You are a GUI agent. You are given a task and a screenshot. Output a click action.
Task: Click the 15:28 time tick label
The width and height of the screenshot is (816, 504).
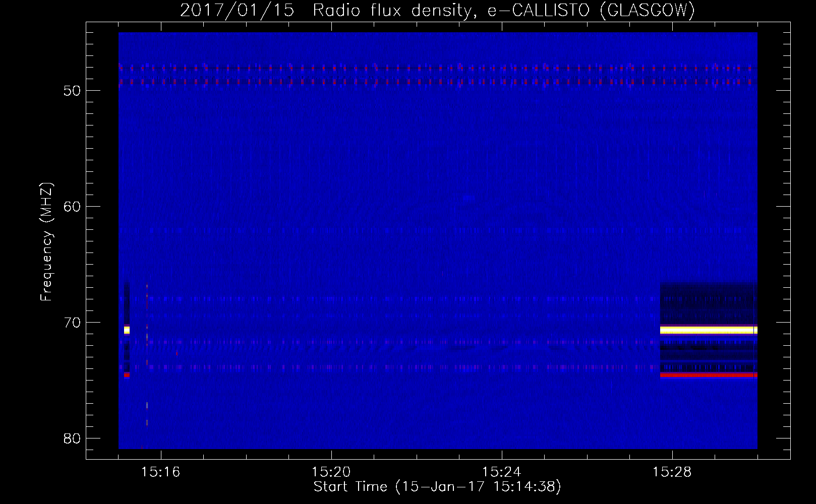pos(672,472)
